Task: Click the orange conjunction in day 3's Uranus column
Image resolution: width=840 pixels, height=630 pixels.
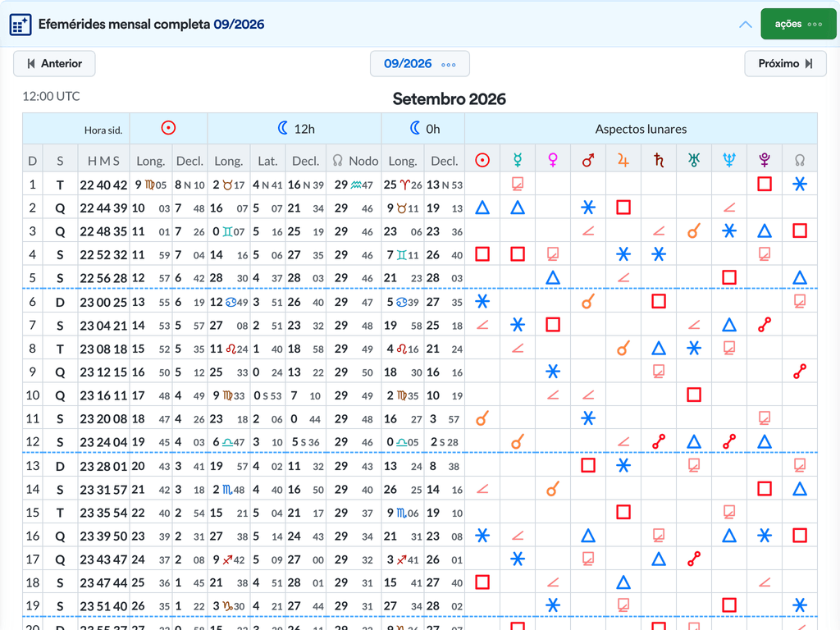Action: (694, 231)
